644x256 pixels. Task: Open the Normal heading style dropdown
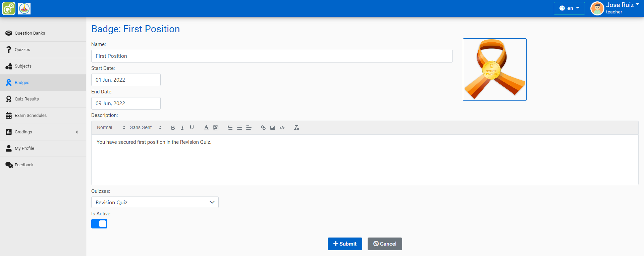pyautogui.click(x=111, y=128)
